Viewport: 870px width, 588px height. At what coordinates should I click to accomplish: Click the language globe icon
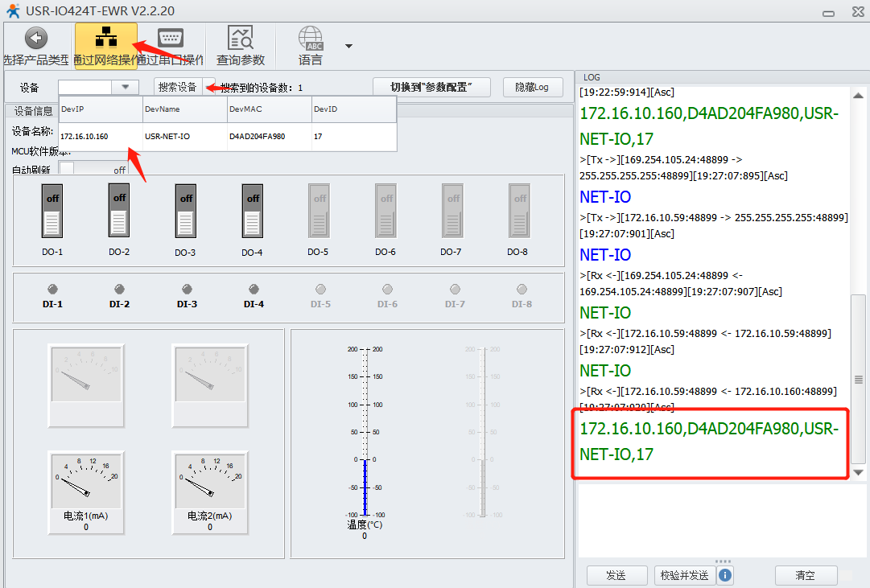coord(311,39)
